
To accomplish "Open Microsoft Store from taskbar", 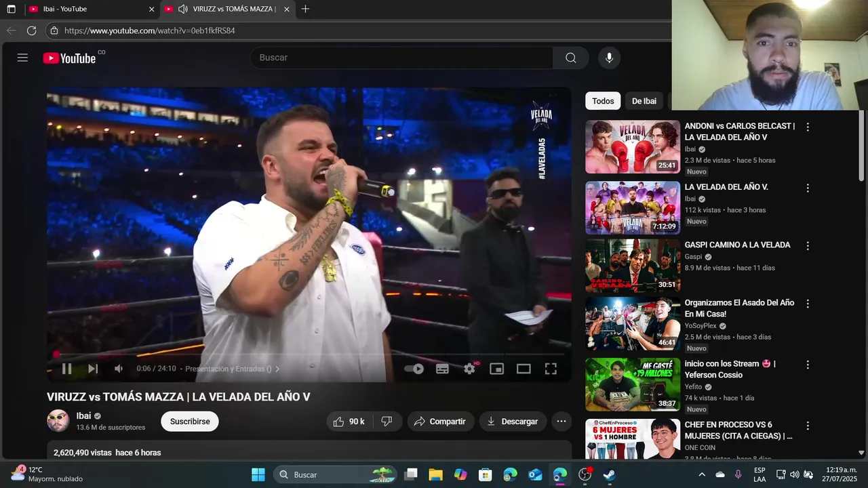I will [x=485, y=474].
